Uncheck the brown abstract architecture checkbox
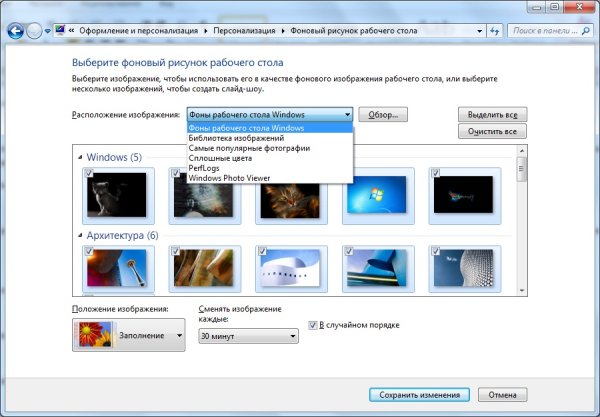The image size is (600, 417). pyautogui.click(x=175, y=251)
